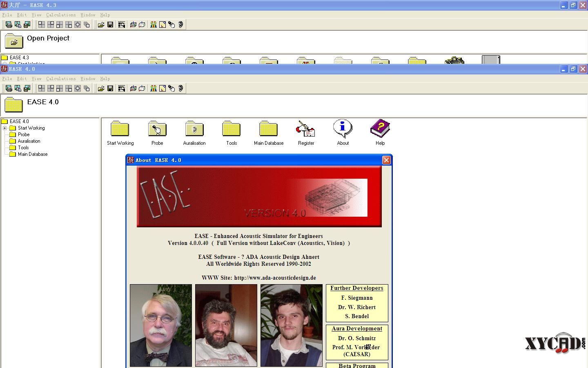
Task: Click copy picture icon in EASE 4.0 toolbar
Action: 18,88
